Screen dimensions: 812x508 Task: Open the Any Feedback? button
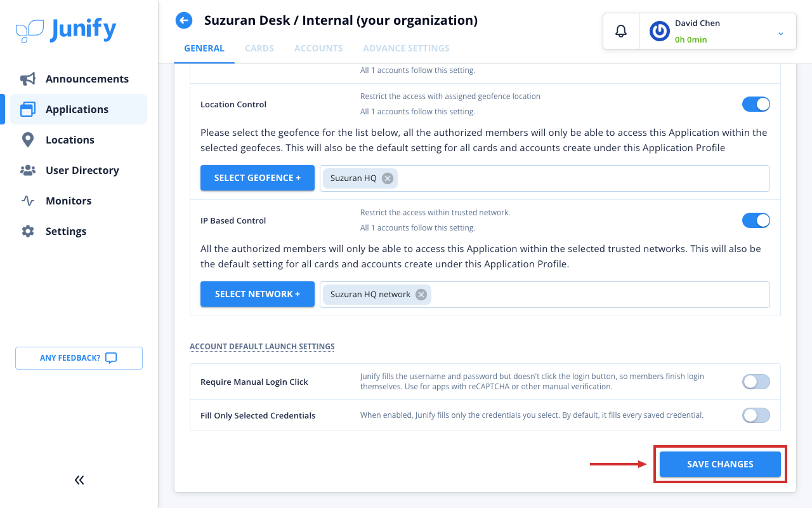click(79, 358)
